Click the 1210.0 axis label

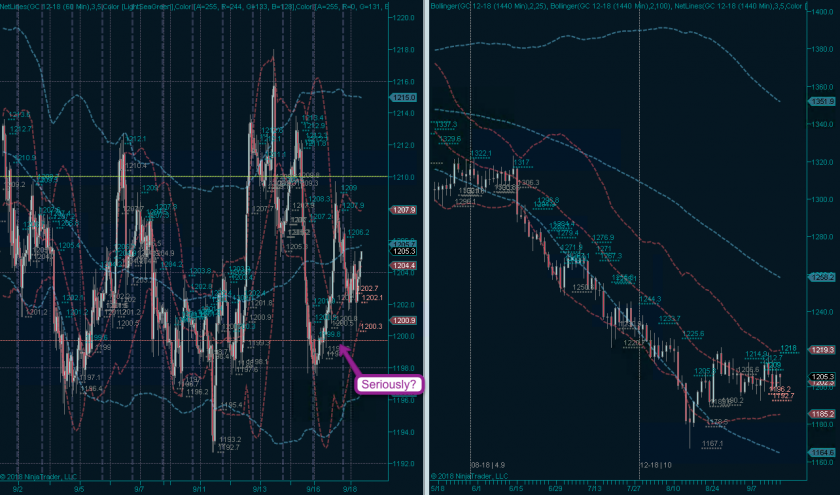pos(404,177)
